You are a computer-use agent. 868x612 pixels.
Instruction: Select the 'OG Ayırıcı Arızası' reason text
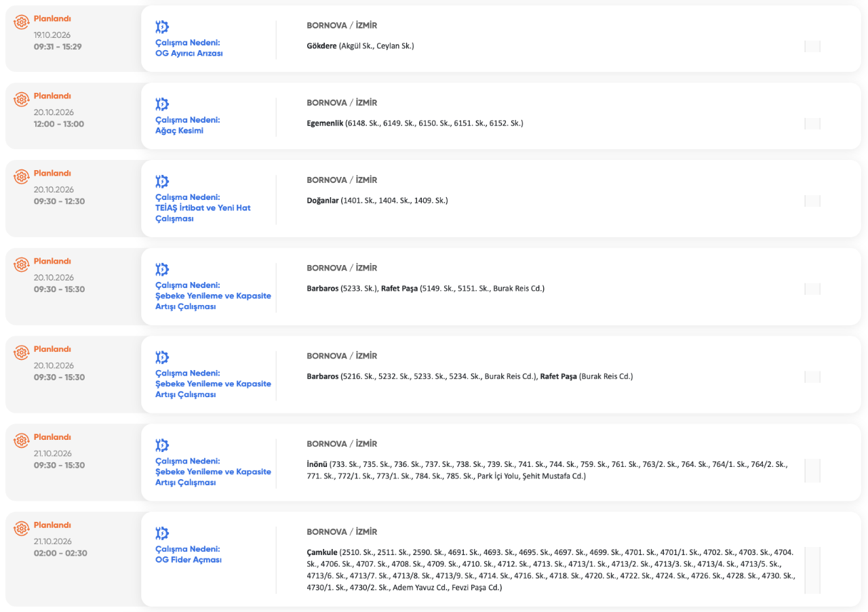point(189,53)
